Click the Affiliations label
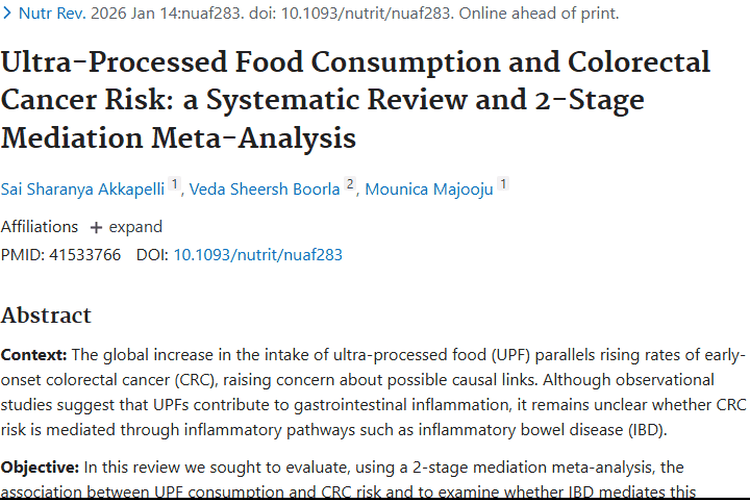The width and height of the screenshot is (750, 500). tap(39, 227)
